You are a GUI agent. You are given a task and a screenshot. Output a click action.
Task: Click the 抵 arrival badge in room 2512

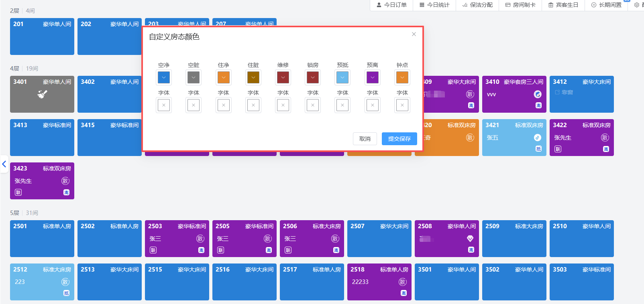point(66,293)
